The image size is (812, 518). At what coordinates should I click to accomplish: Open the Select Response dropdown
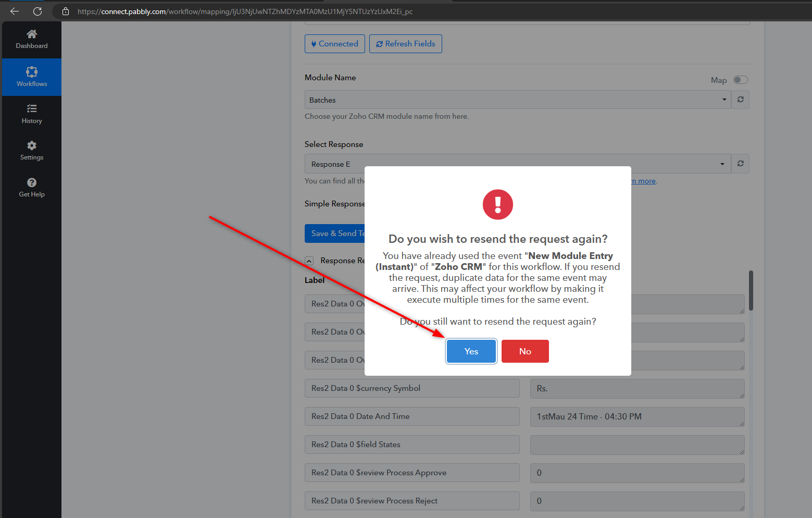tap(518, 164)
